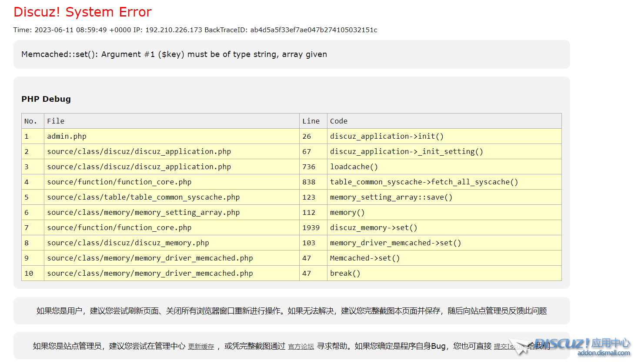
Task: Select the discuz_application->_init_setting() code cell
Action: (406, 152)
